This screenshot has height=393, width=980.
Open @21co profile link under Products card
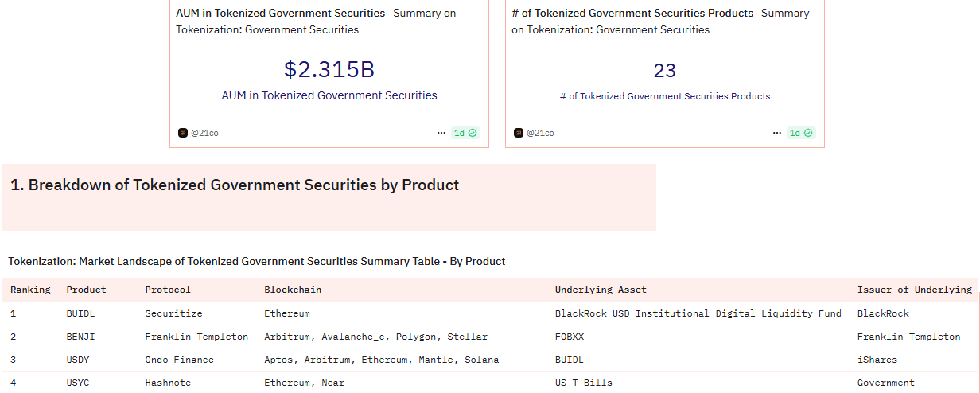coord(540,133)
